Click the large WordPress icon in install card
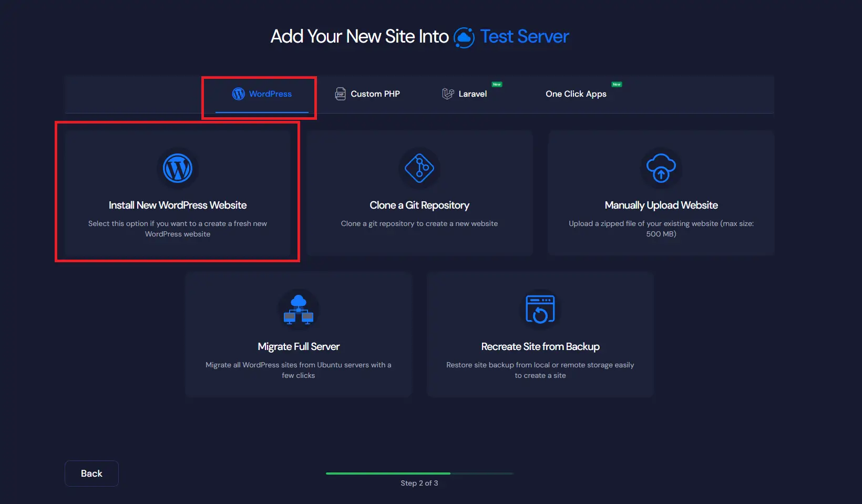This screenshot has width=862, height=504. (178, 168)
